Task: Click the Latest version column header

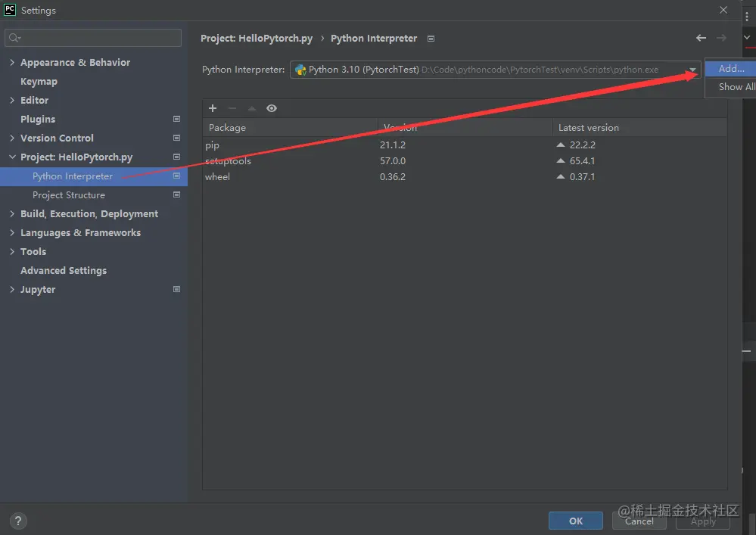Action: click(639, 128)
